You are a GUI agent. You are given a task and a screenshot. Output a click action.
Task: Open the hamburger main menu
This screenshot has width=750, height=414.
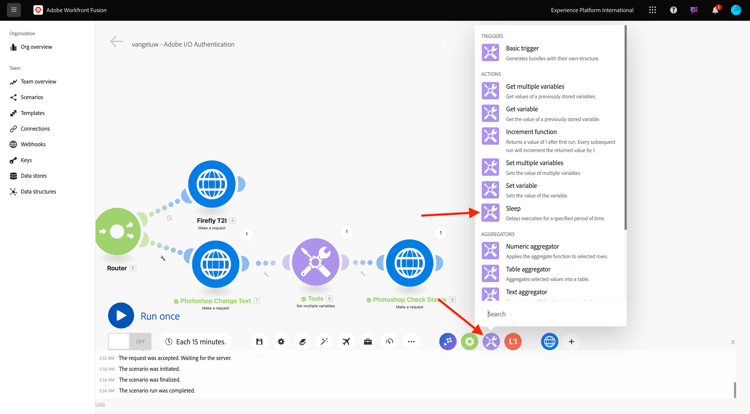coord(14,10)
